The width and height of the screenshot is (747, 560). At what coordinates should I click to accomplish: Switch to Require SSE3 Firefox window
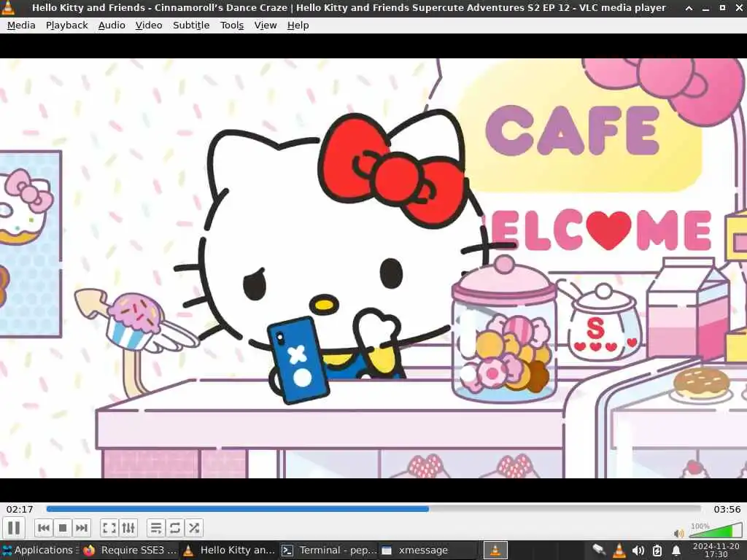point(130,550)
